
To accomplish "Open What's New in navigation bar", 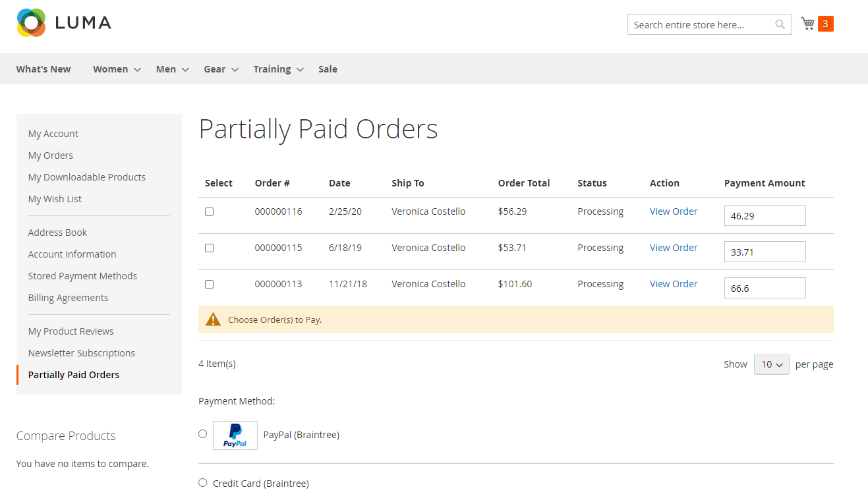I will tap(43, 69).
